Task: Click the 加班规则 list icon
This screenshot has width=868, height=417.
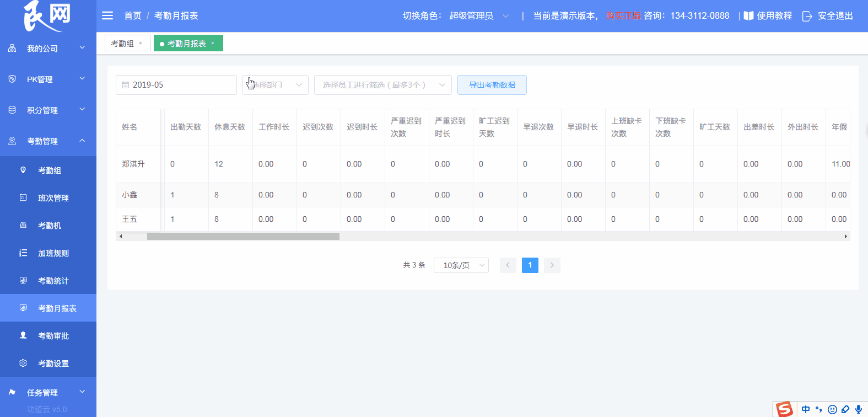Action: point(23,253)
